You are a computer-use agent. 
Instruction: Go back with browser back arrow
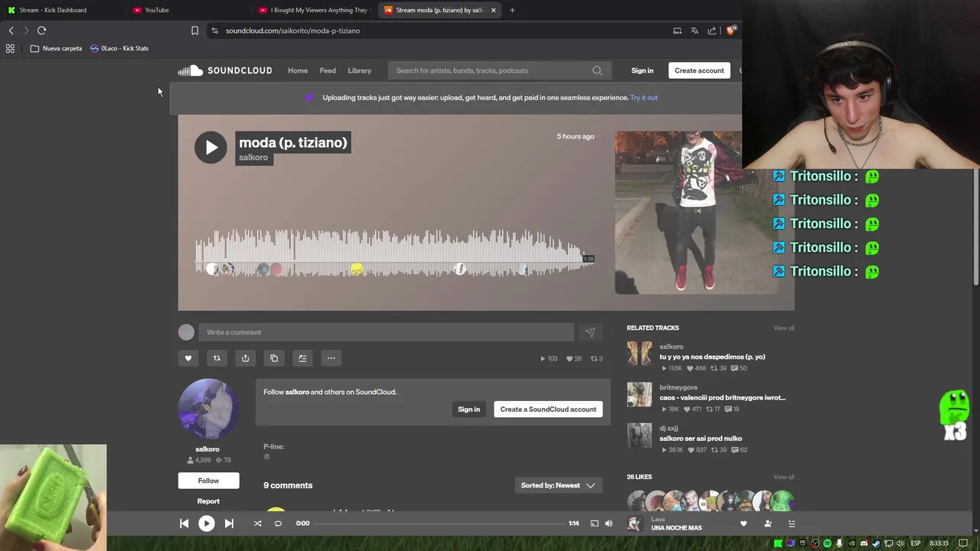tap(11, 31)
